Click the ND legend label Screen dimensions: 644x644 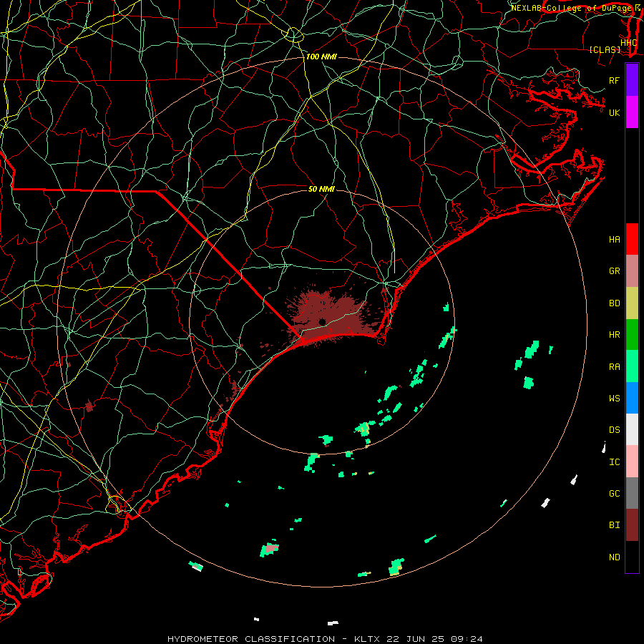[615, 557]
